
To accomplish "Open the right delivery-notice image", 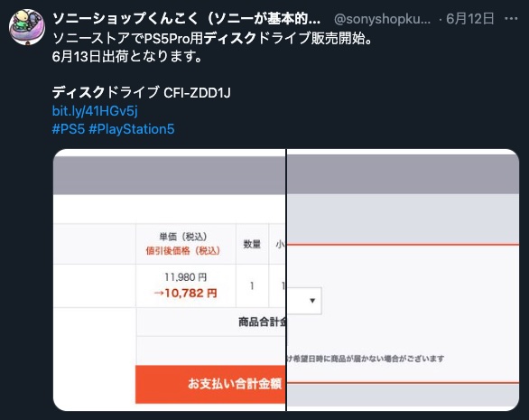I will (x=403, y=280).
